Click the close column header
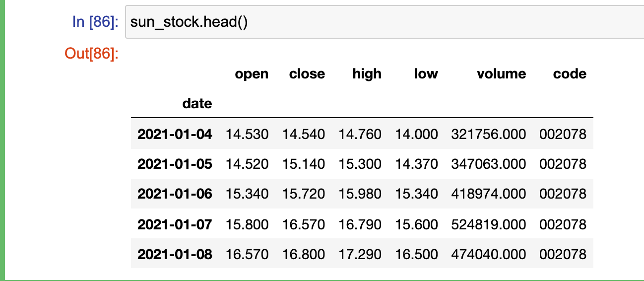This screenshot has height=281, width=644. point(307,74)
